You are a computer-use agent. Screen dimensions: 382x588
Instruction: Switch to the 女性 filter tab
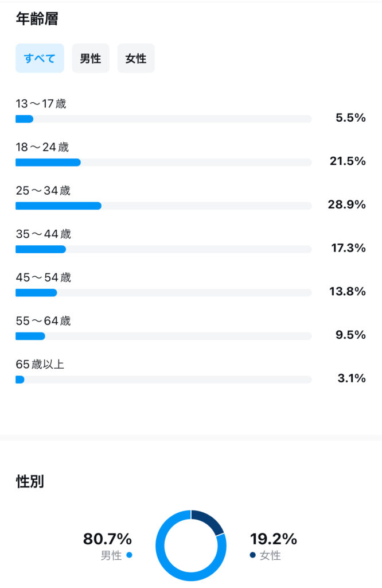pyautogui.click(x=136, y=59)
